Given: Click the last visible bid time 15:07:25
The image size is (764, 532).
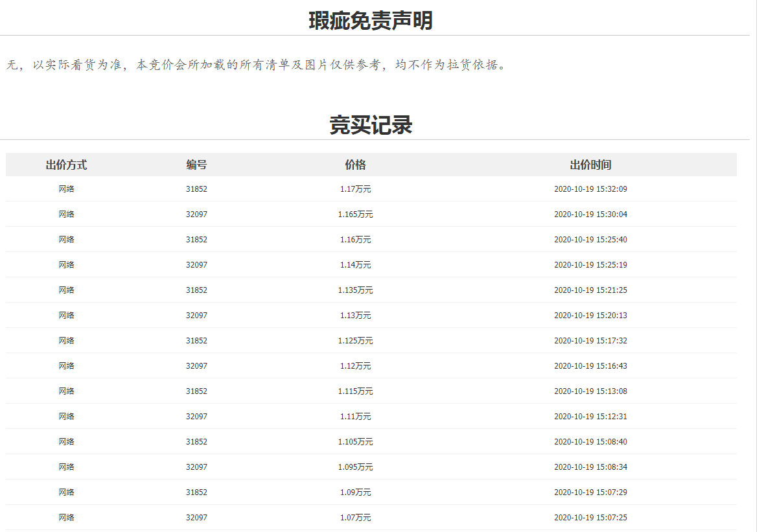Looking at the screenshot, I should [590, 518].
